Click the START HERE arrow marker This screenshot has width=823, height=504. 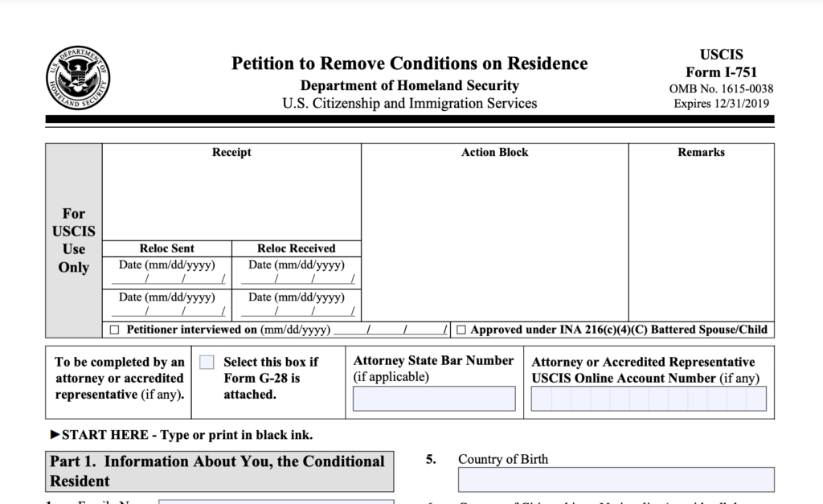point(55,435)
